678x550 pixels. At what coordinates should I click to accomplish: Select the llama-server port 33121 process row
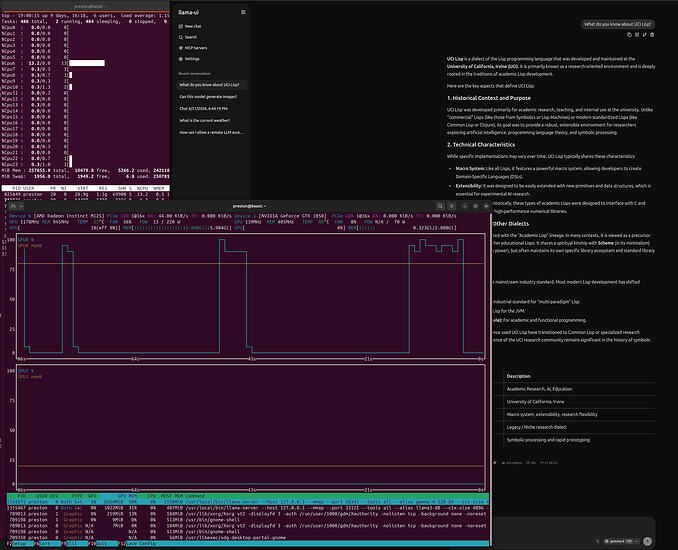(248, 508)
